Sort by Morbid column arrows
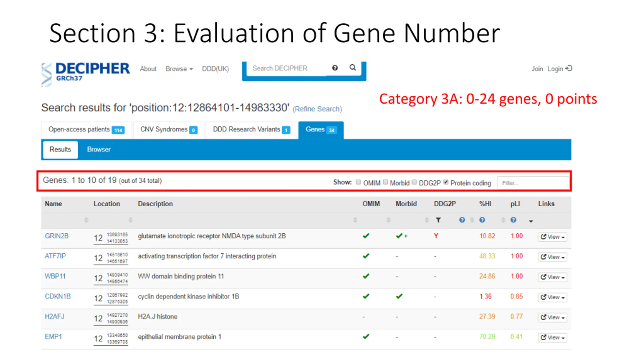This screenshot has width=644, height=362. [x=427, y=220]
